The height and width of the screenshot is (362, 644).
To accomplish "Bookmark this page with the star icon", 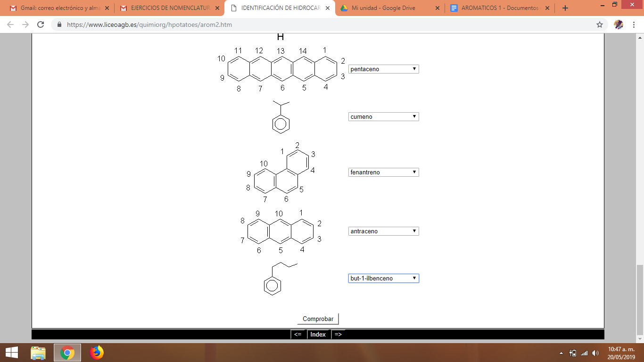I will [600, 25].
